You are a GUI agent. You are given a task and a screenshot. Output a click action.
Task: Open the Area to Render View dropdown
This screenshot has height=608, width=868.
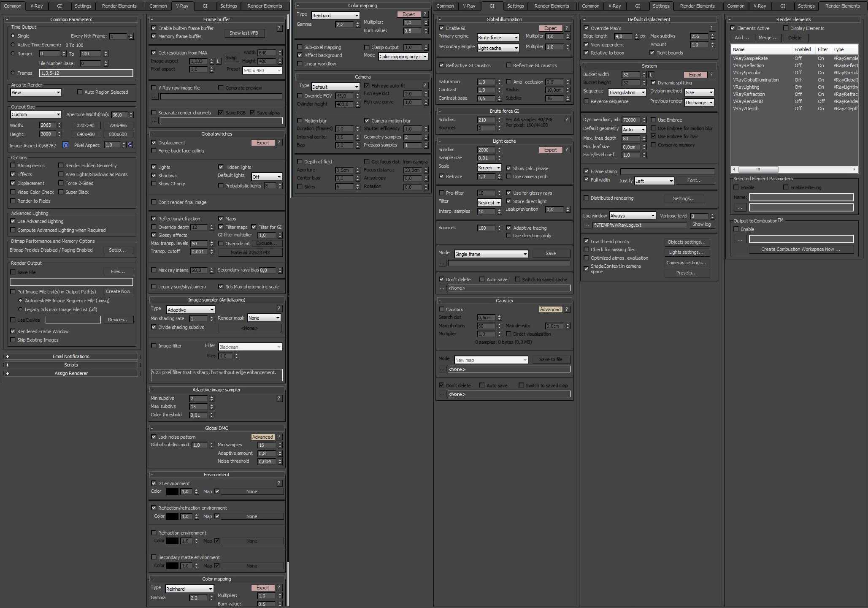pyautogui.click(x=36, y=92)
